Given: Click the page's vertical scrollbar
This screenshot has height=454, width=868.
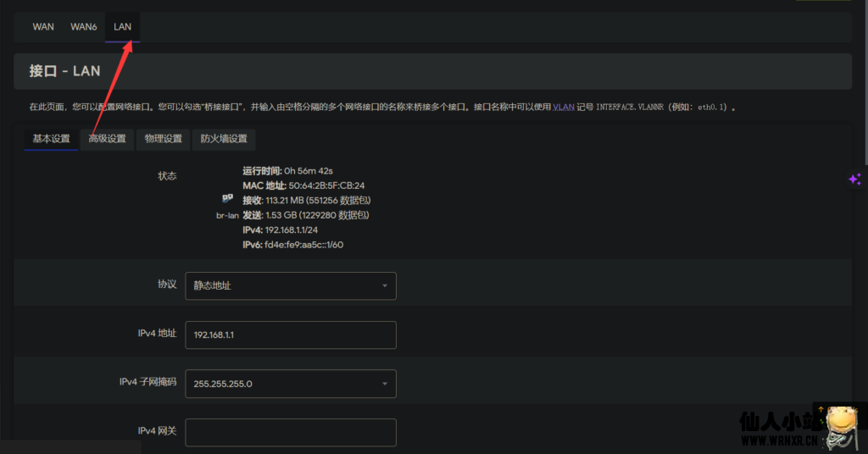Looking at the screenshot, I should (865, 83).
